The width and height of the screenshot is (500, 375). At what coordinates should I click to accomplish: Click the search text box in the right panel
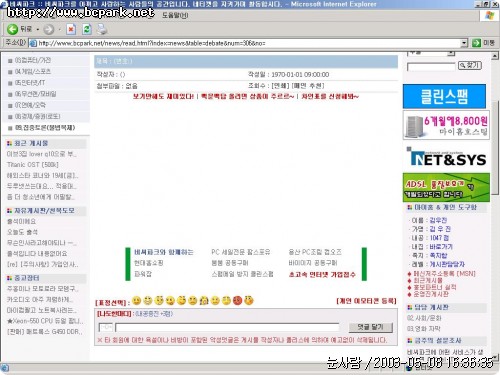431,66
